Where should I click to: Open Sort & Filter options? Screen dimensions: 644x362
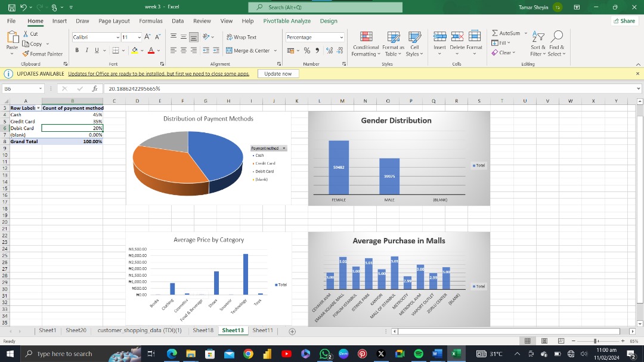pos(538,44)
